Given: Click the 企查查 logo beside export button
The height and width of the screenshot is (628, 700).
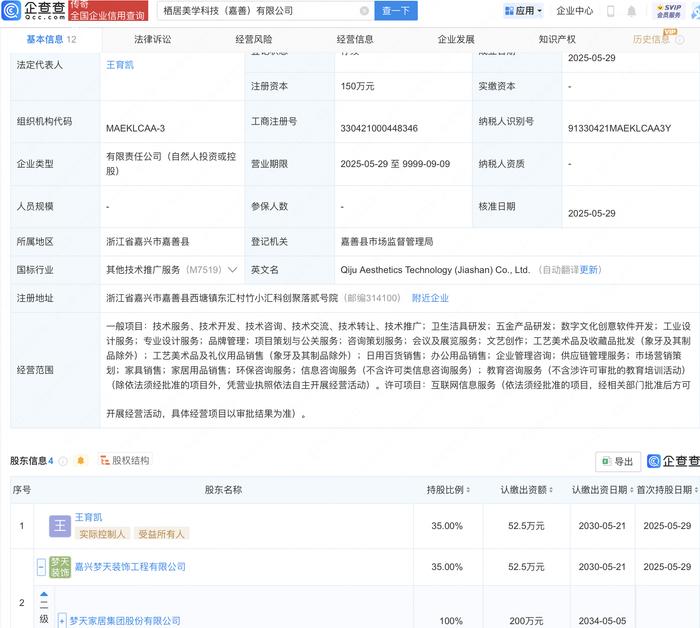Looking at the screenshot, I should [673, 461].
